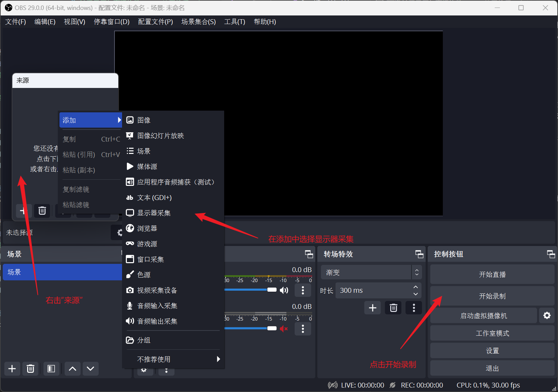558x392 pixels.
Task: Click Start Recording button
Action: pyautogui.click(x=492, y=296)
